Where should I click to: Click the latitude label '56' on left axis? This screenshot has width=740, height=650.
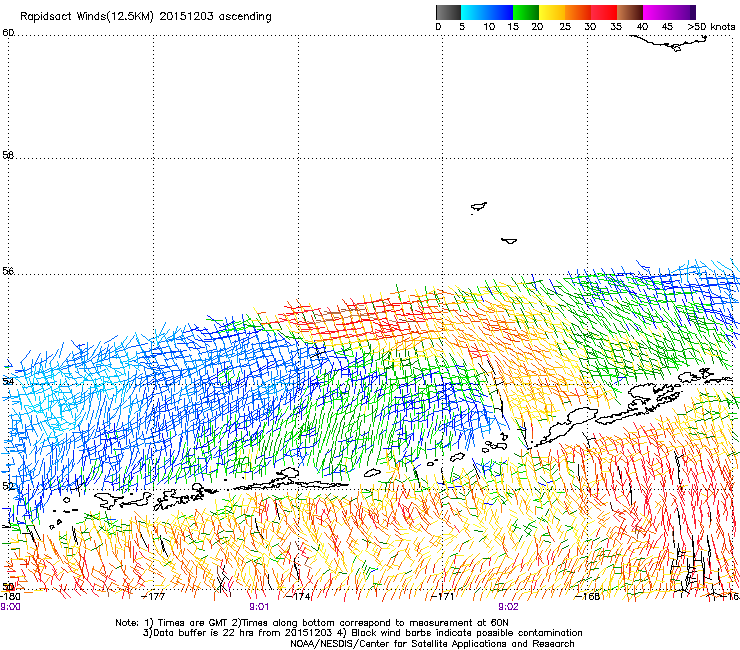pos(8,271)
